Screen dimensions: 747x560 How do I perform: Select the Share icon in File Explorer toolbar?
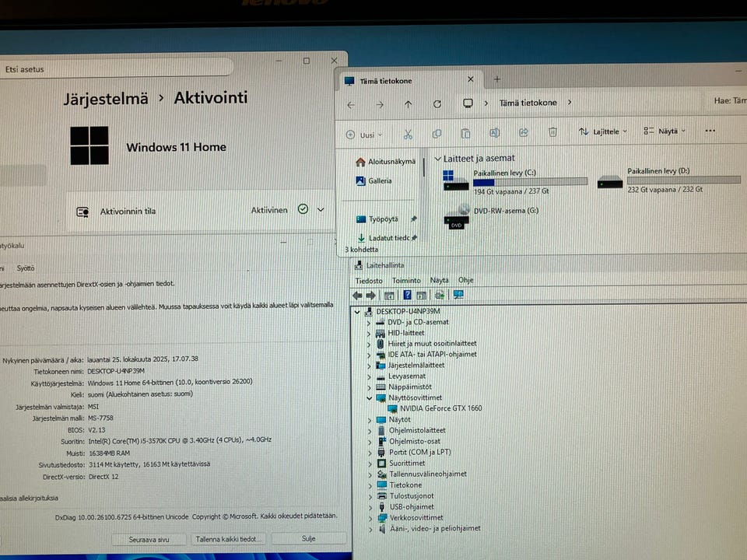524,132
